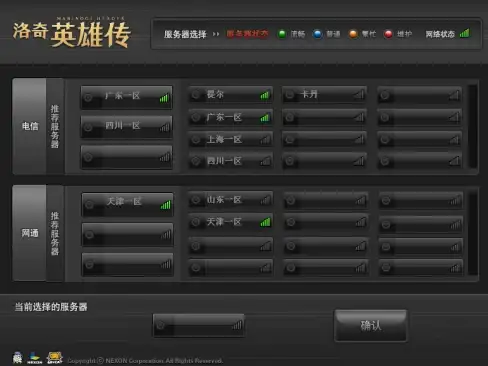Click the ghost mascot logo at bottom left
488x366 pixels.
point(18,358)
